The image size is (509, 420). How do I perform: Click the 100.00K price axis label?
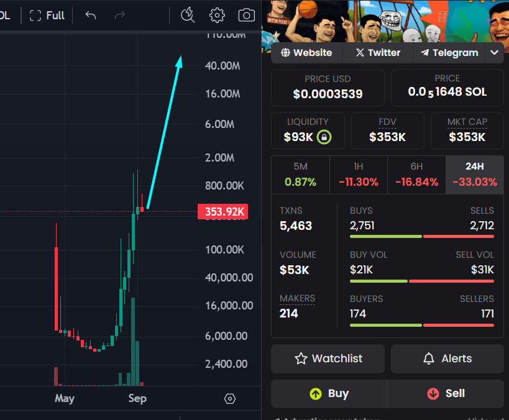(x=224, y=250)
